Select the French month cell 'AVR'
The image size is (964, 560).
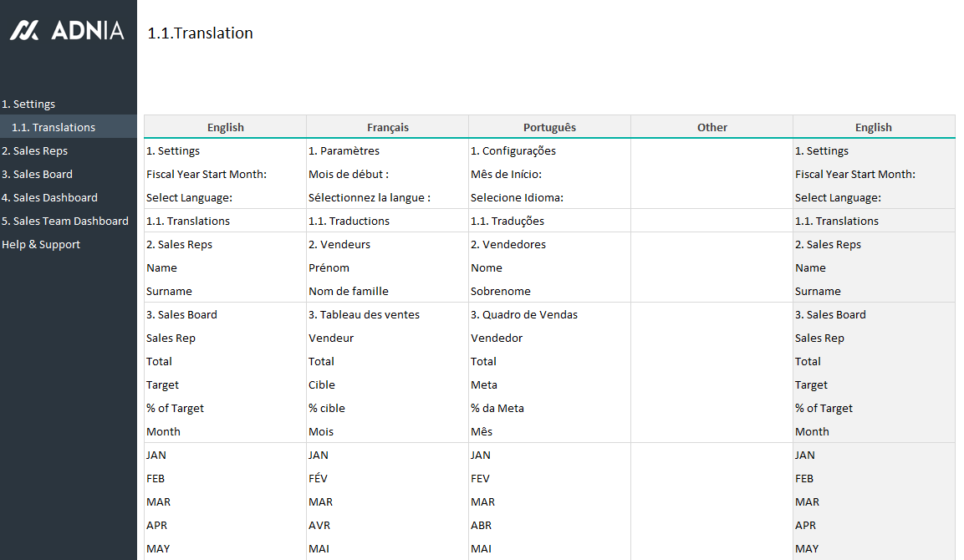pyautogui.click(x=319, y=526)
